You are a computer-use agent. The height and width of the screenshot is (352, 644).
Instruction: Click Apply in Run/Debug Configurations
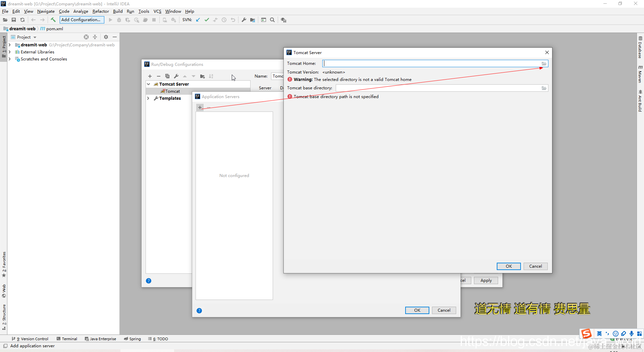486,280
